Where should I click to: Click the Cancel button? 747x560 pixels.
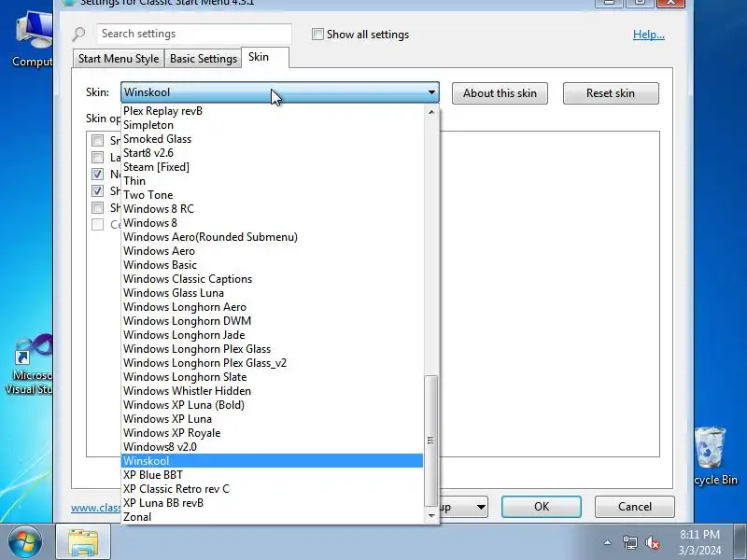coord(635,507)
